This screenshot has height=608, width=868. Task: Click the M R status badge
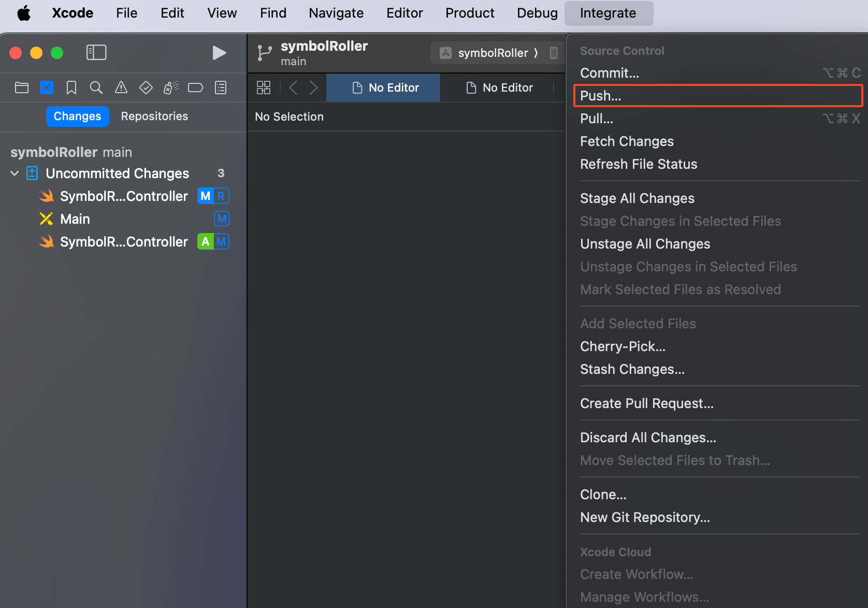click(x=213, y=196)
